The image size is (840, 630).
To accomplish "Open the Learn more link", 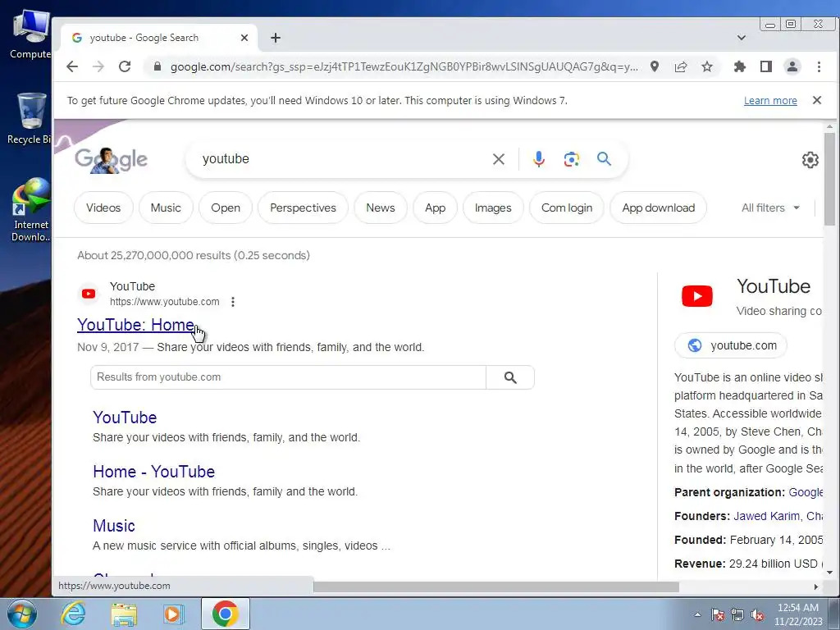I will pyautogui.click(x=770, y=101).
